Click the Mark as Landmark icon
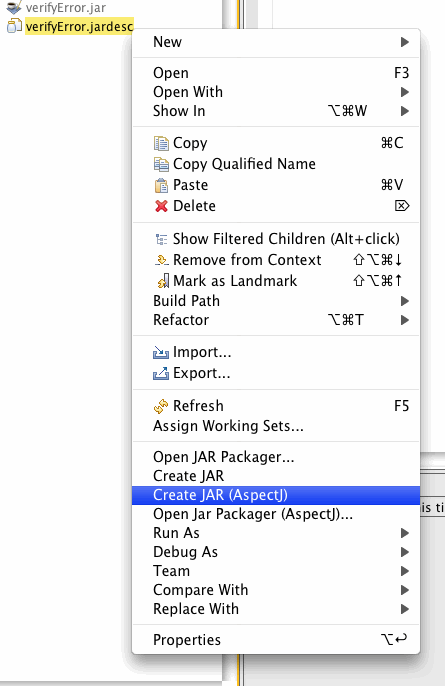The image size is (445, 686). (163, 281)
